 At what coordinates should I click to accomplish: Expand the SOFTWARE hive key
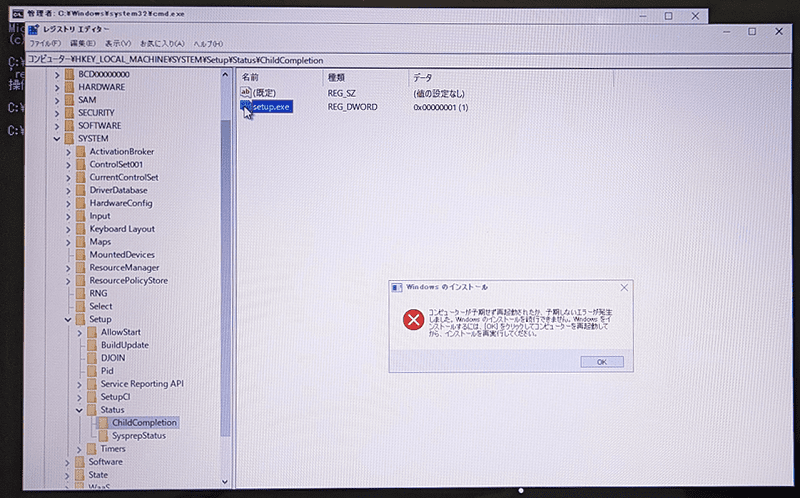pyautogui.click(x=57, y=126)
